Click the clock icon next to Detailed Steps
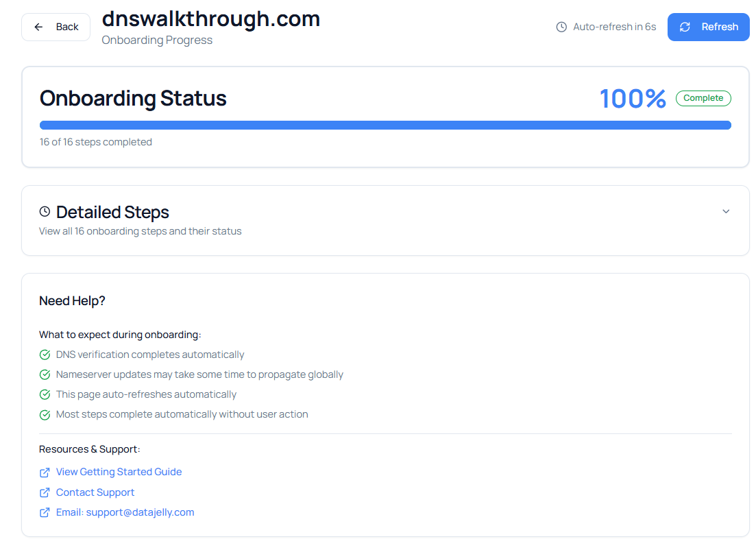The height and width of the screenshot is (539, 756). click(x=45, y=212)
